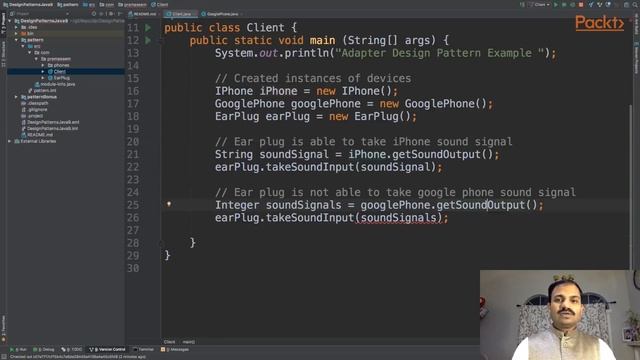The width and height of the screenshot is (640, 360).
Task: Run the main method from line 12 gutter
Action: coord(148,40)
